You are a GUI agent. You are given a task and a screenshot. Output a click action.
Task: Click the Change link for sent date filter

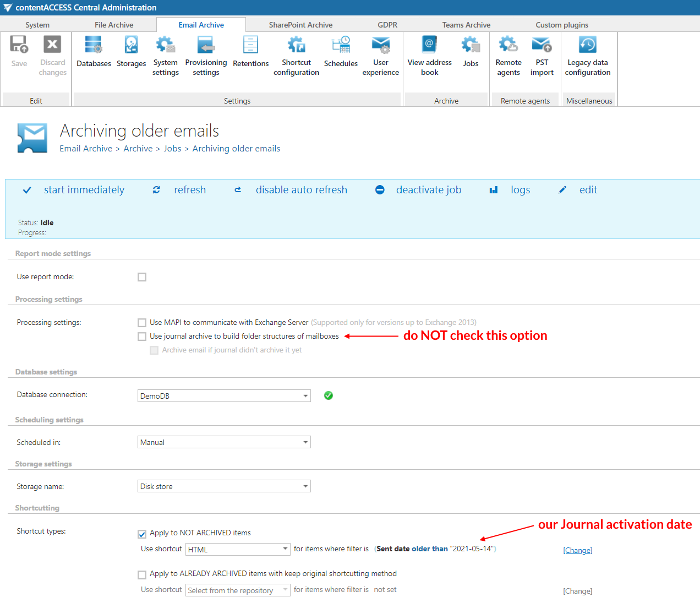pos(577,550)
